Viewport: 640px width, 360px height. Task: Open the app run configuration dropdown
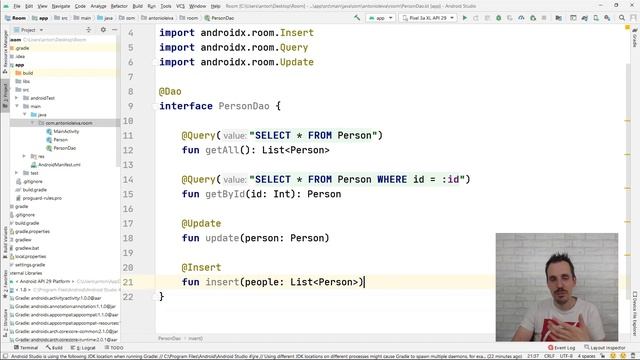click(x=380, y=18)
